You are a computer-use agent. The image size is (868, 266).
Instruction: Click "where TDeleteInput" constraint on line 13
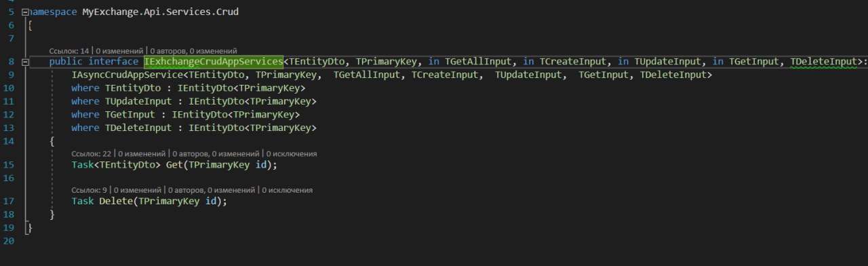pos(194,128)
